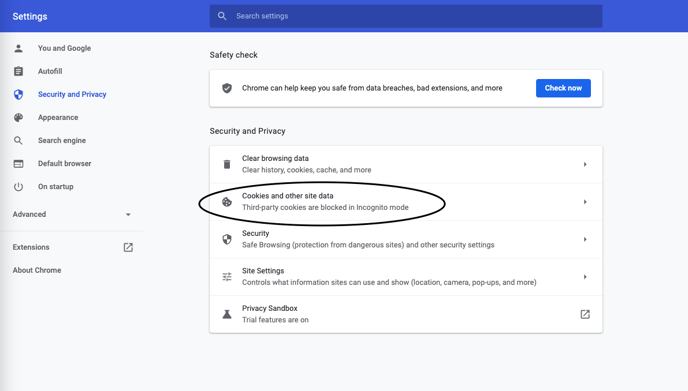Click the Chrome can help keep you safe text
The width and height of the screenshot is (688, 391).
coord(372,88)
